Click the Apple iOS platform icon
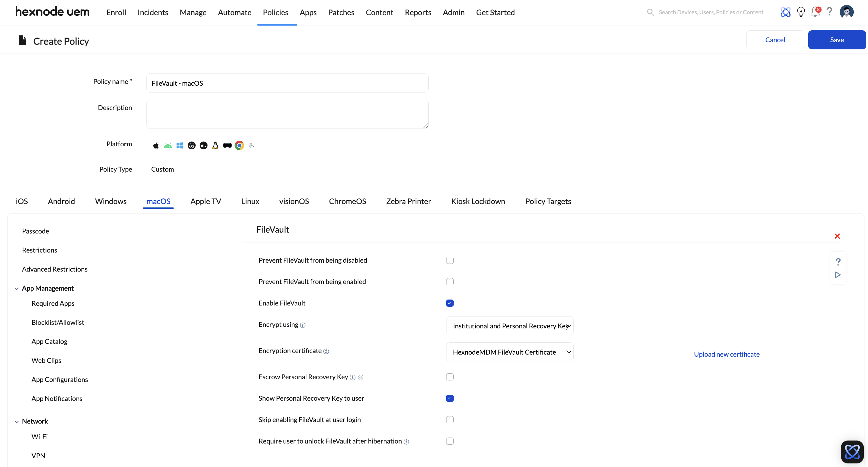868x467 pixels. click(156, 145)
